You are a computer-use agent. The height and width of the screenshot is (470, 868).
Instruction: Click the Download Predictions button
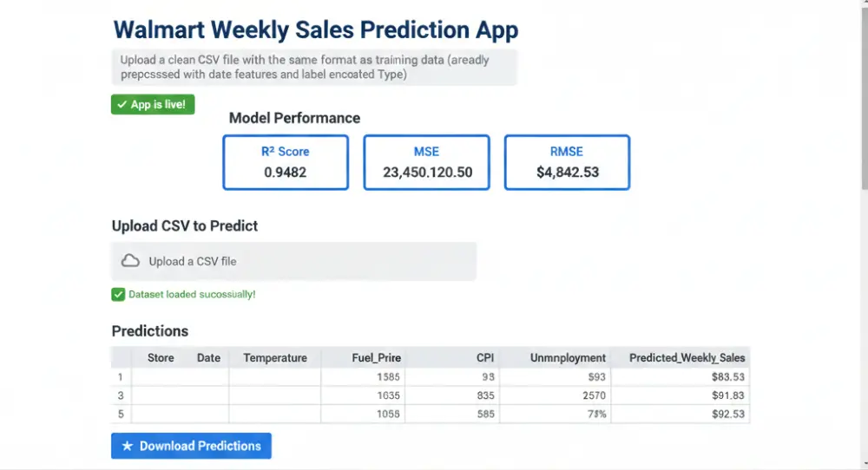point(191,446)
